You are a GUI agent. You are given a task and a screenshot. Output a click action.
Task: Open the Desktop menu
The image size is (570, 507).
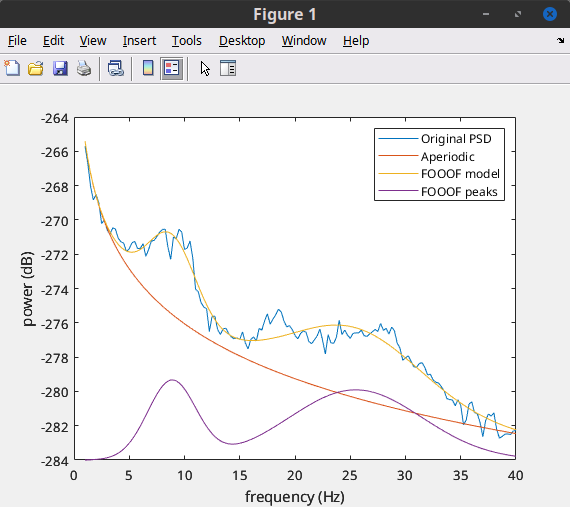pyautogui.click(x=242, y=41)
